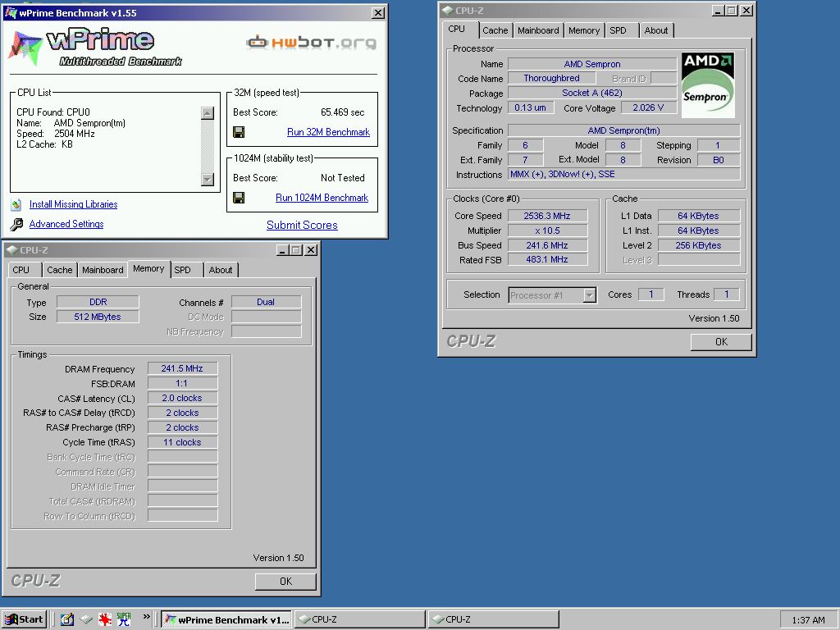Launch Super PI from quick launch
Image resolution: width=840 pixels, height=630 pixels.
click(124, 619)
